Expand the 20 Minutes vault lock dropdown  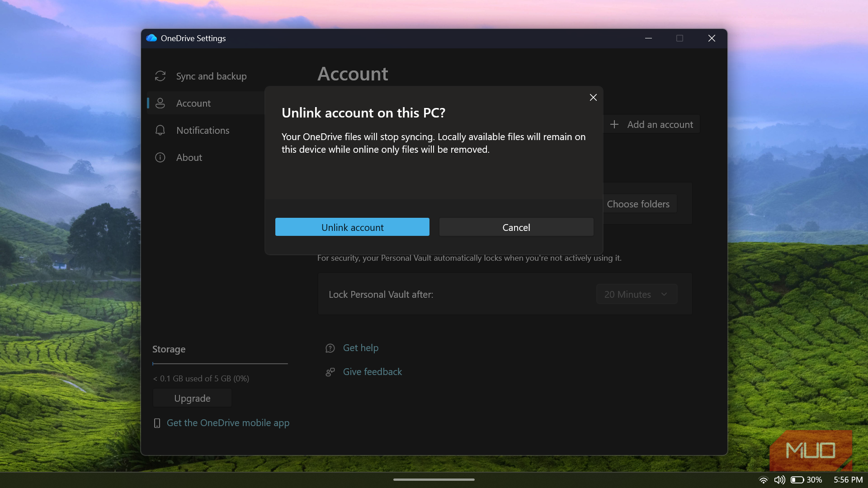[x=637, y=294]
